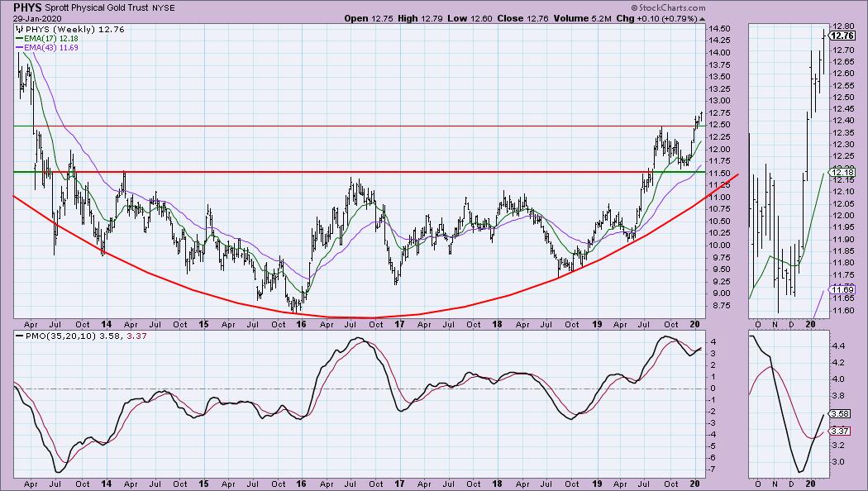Click the 11.69 EMA tag in zoom panel

click(842, 289)
